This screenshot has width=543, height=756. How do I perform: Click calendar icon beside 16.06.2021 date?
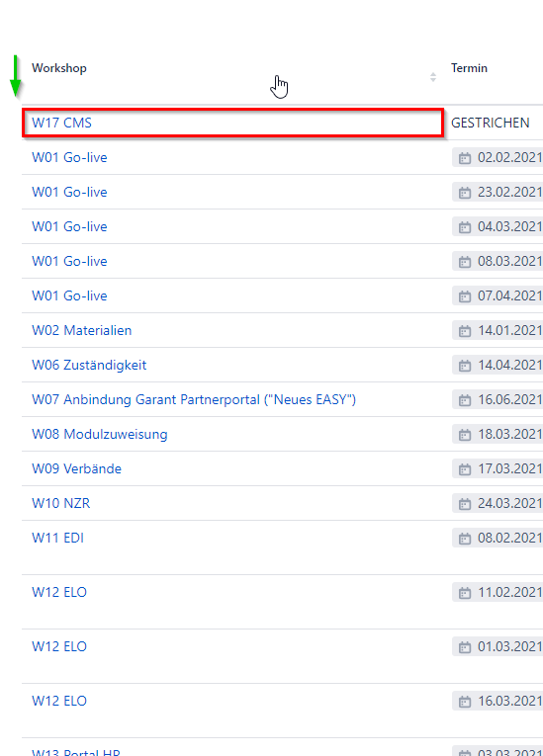[464, 400]
